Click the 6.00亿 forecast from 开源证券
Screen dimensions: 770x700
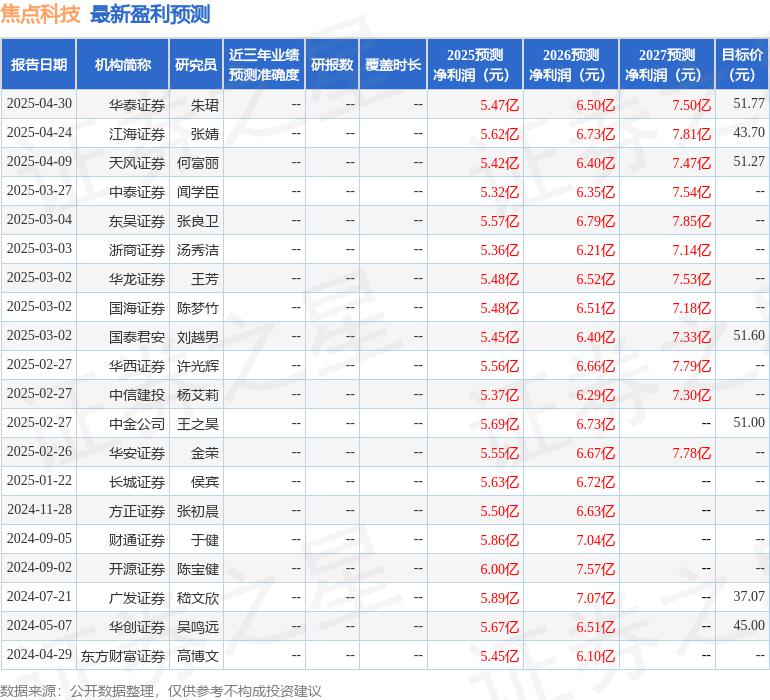tap(499, 569)
